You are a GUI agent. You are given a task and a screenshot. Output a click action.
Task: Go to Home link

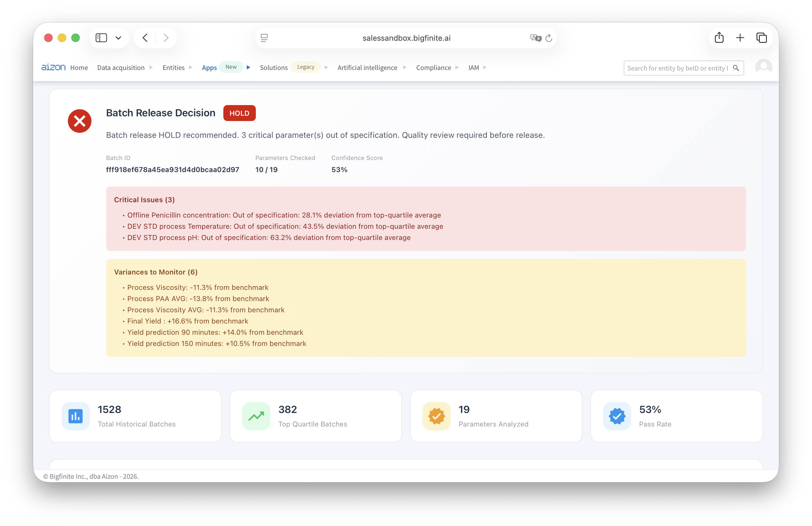click(79, 68)
